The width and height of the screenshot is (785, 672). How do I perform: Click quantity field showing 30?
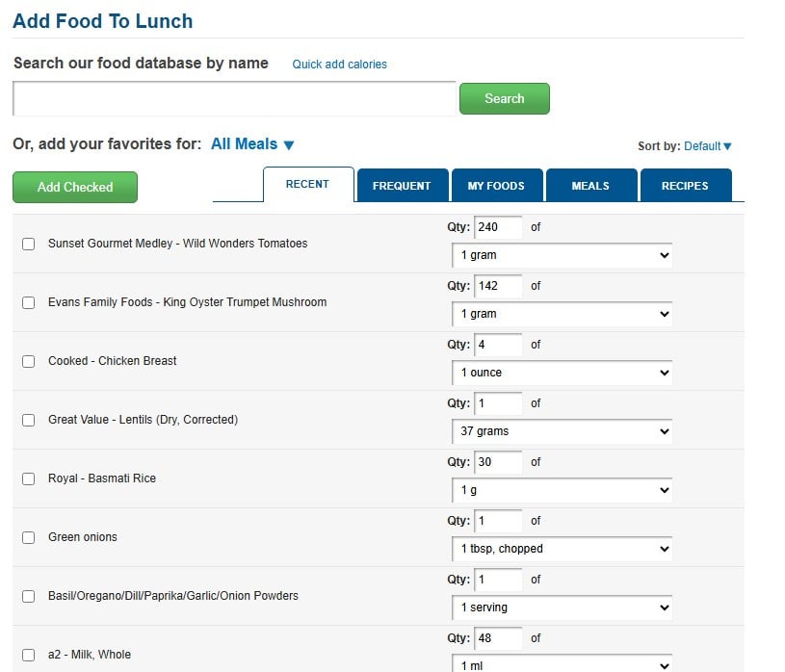(x=498, y=462)
